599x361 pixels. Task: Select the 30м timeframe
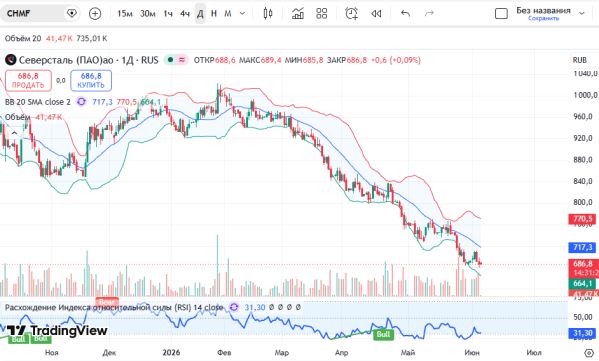(x=147, y=14)
